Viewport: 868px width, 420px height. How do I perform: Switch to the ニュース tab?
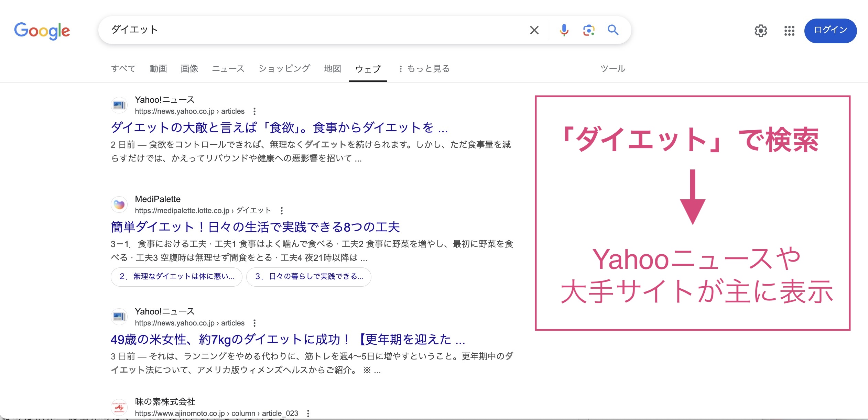click(228, 69)
